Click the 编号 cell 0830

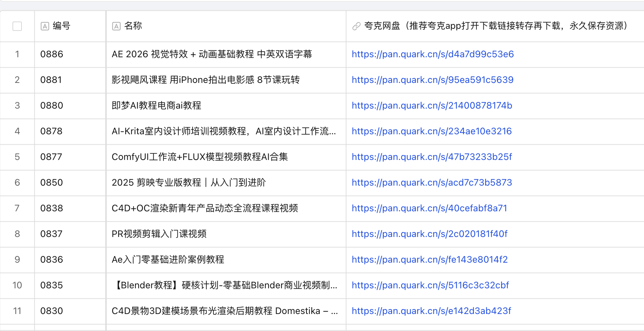coord(70,311)
